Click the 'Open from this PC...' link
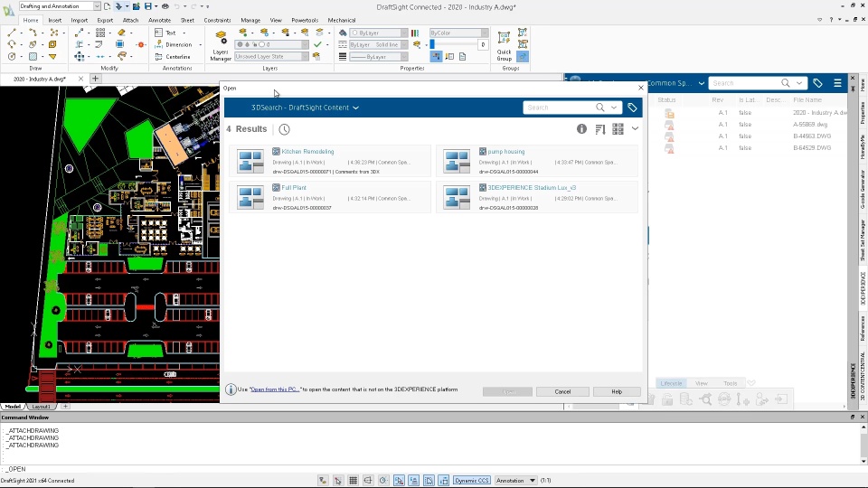The image size is (868, 488). pyautogui.click(x=275, y=389)
